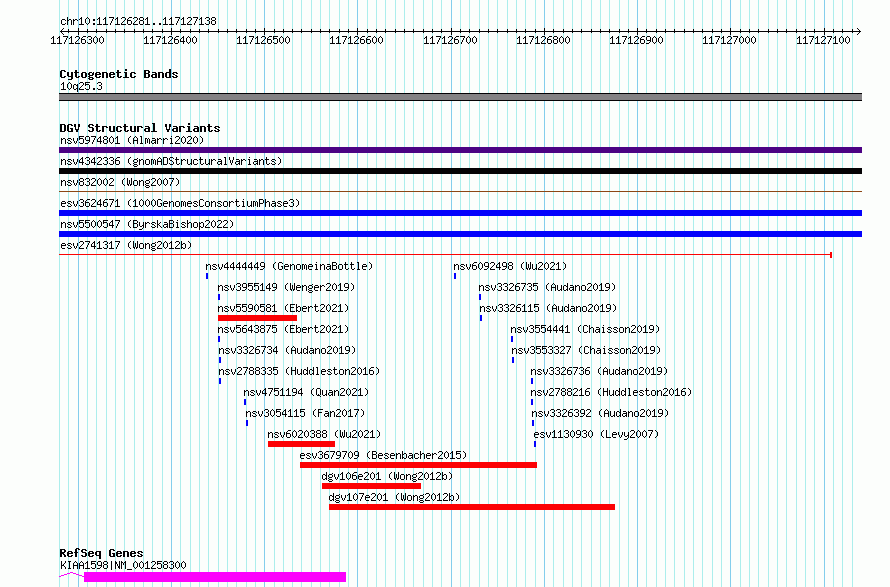Select the magenta KIAA1598 exon bar
The width and height of the screenshot is (890, 587).
tap(215, 577)
